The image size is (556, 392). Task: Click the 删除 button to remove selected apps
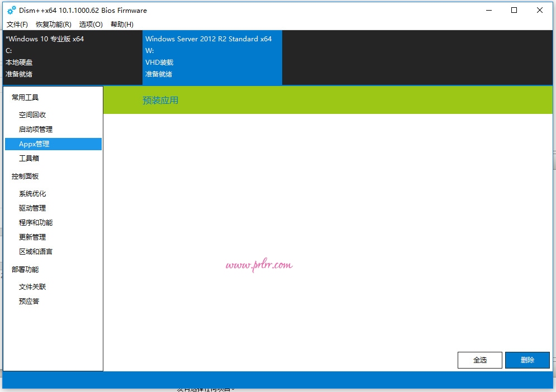[x=527, y=360]
